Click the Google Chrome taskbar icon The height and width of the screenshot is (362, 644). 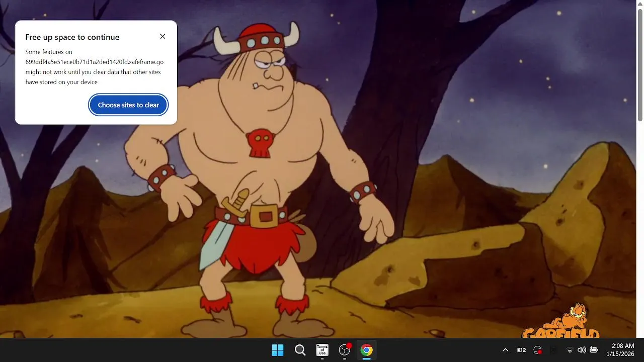click(367, 350)
